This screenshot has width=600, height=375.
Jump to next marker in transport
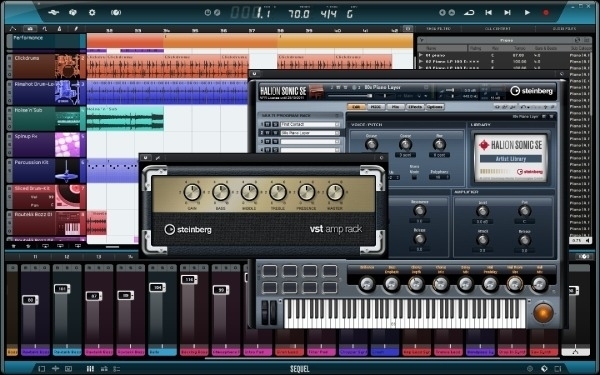click(x=507, y=13)
